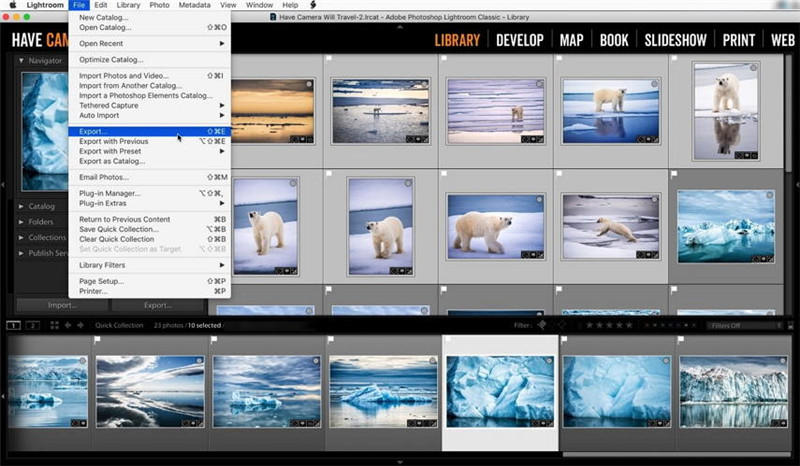Click the star rating filter icons
The width and height of the screenshot is (800, 466).
point(611,325)
